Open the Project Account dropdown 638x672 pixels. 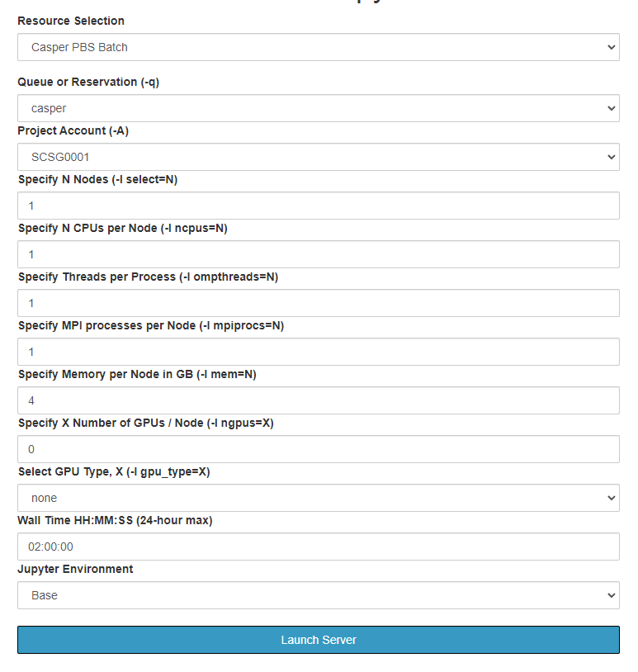[x=318, y=157]
